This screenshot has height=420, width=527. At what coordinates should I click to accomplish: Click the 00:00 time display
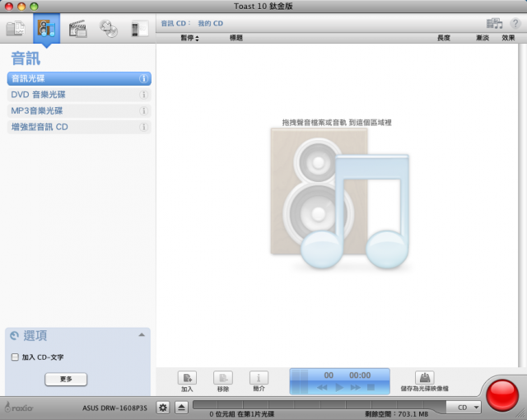tap(360, 376)
